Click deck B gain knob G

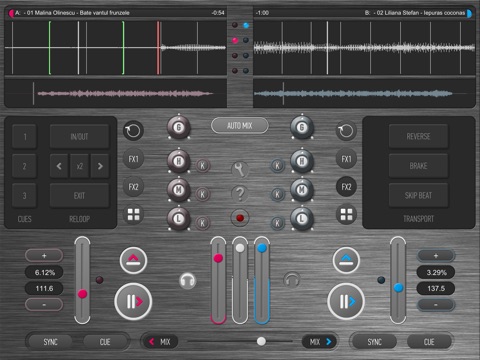pos(302,127)
